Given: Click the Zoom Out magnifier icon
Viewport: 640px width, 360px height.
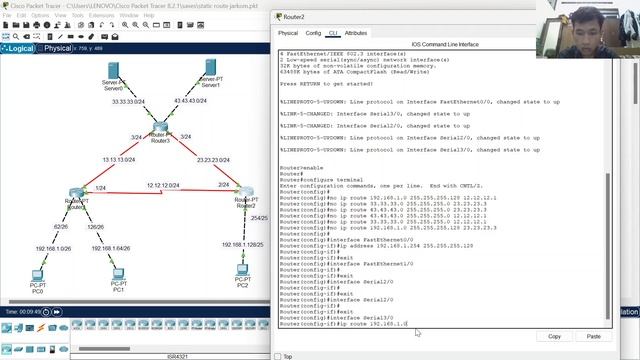Looking at the screenshot, I should [146, 25].
